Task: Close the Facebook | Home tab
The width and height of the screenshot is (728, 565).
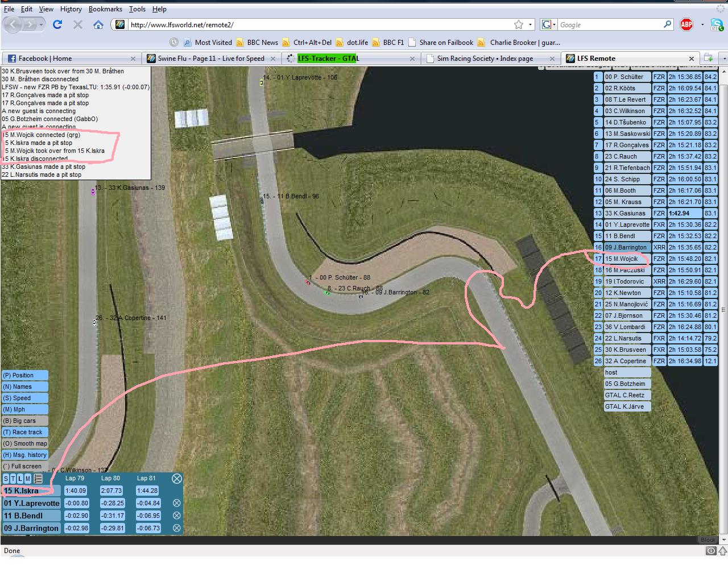Action: [133, 59]
